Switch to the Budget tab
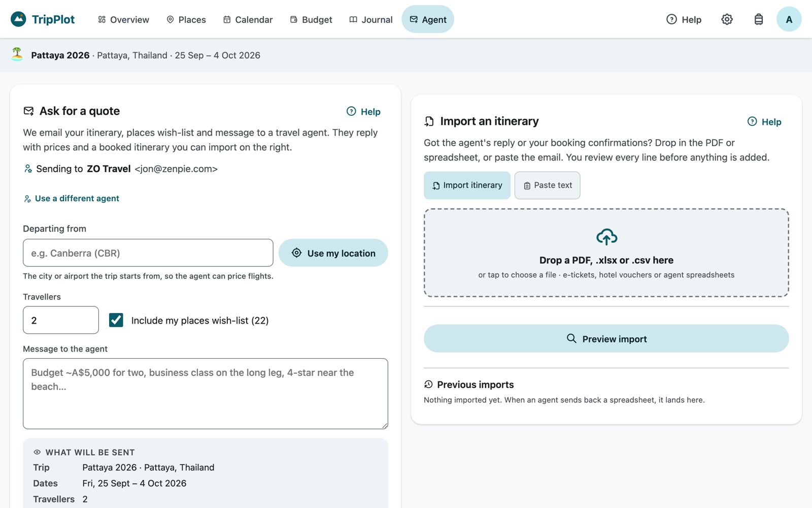The height and width of the screenshot is (508, 812). 311,19
